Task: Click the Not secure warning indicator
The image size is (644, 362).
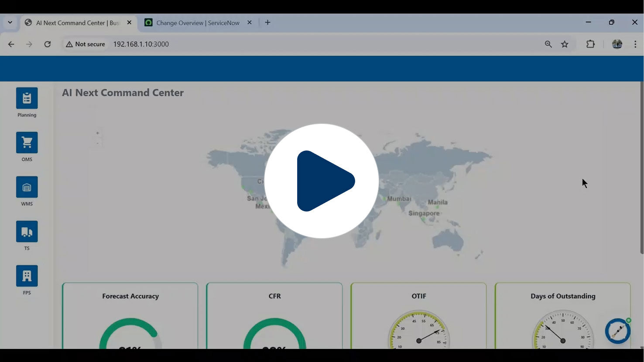Action: (x=86, y=44)
